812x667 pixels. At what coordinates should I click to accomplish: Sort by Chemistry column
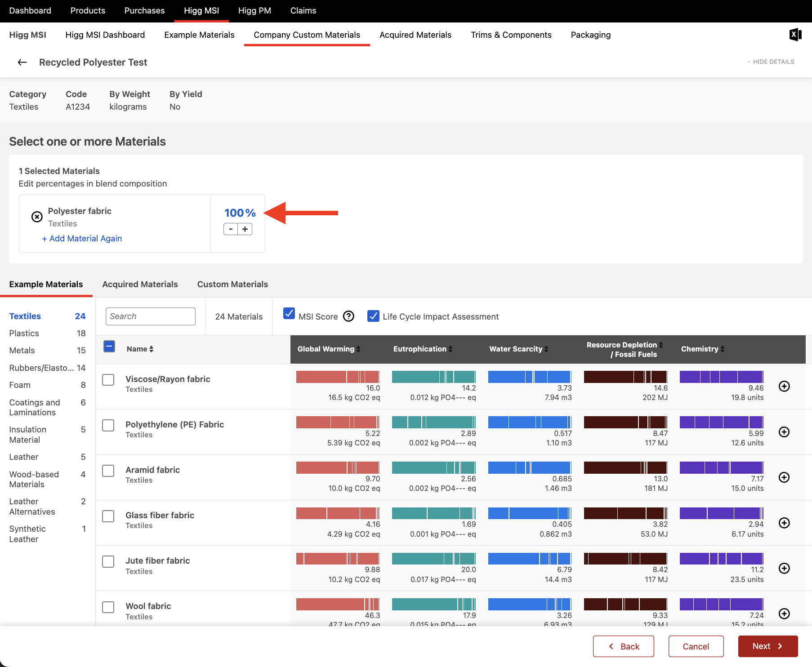702,349
